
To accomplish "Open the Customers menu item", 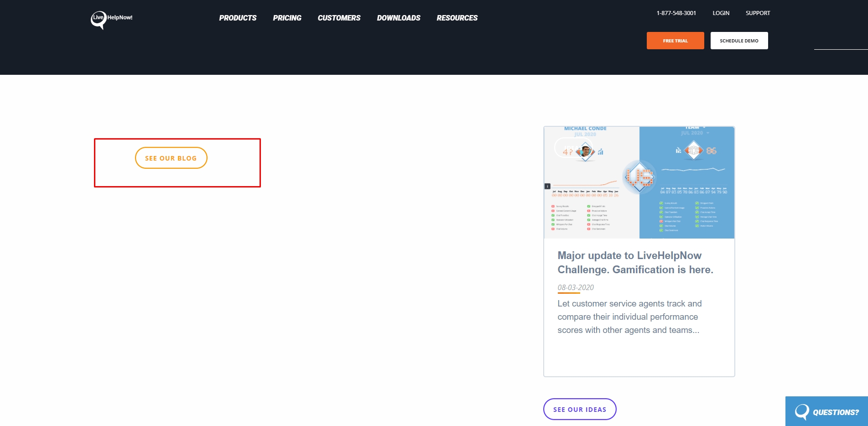I will click(339, 18).
